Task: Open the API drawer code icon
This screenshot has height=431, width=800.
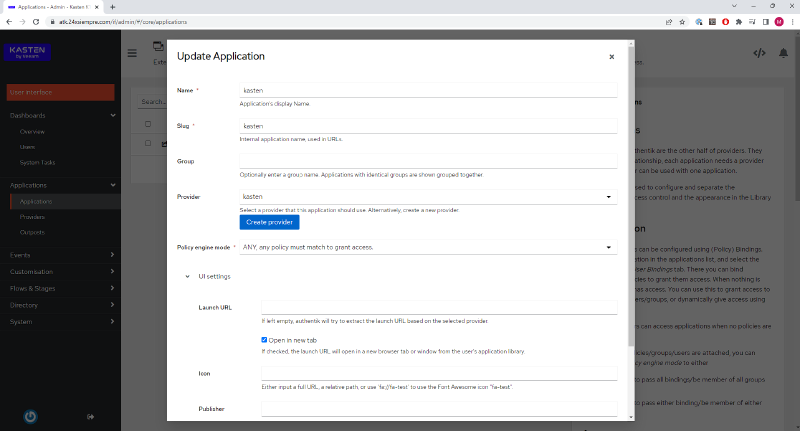Action: pyautogui.click(x=759, y=53)
